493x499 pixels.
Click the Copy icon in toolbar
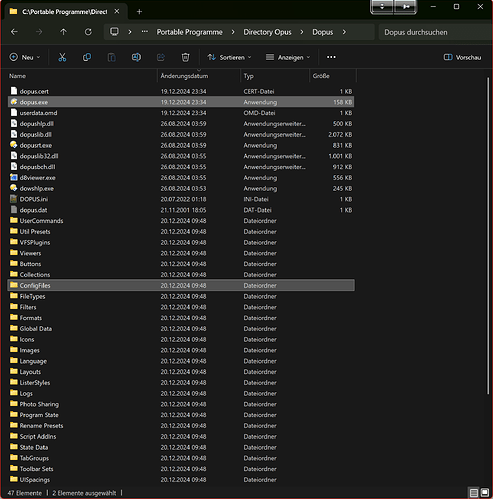click(87, 57)
